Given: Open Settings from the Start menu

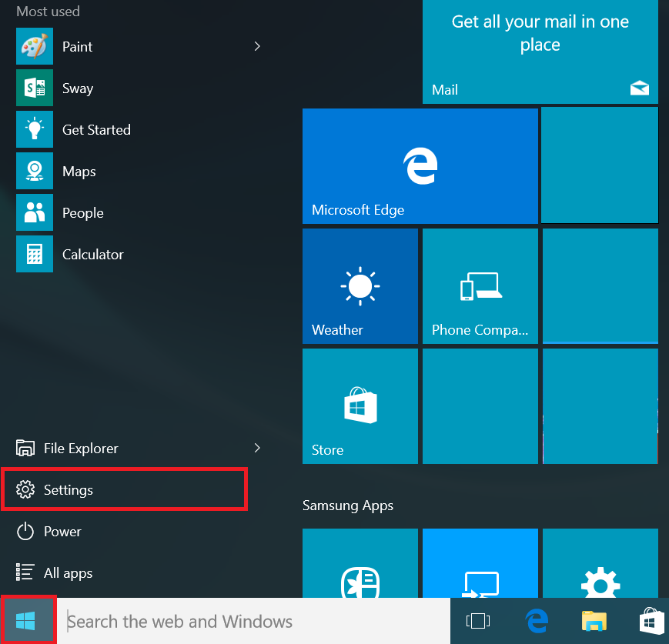Looking at the screenshot, I should 124,489.
